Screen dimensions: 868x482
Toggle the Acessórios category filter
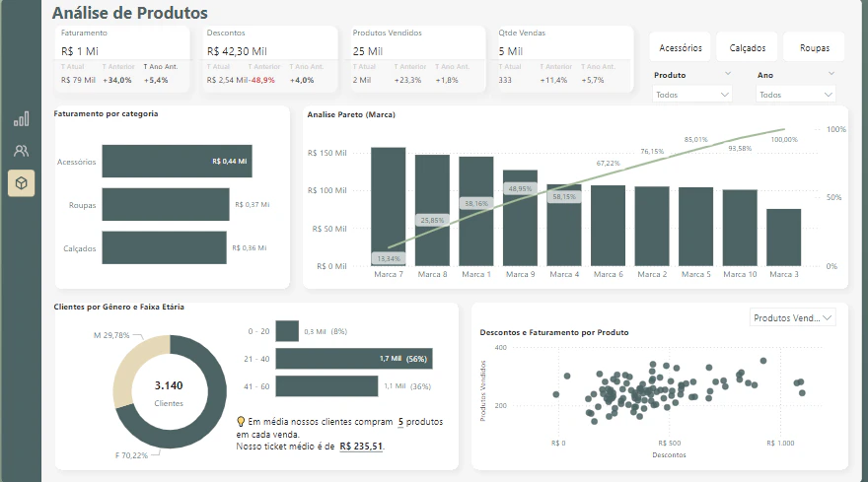(681, 48)
